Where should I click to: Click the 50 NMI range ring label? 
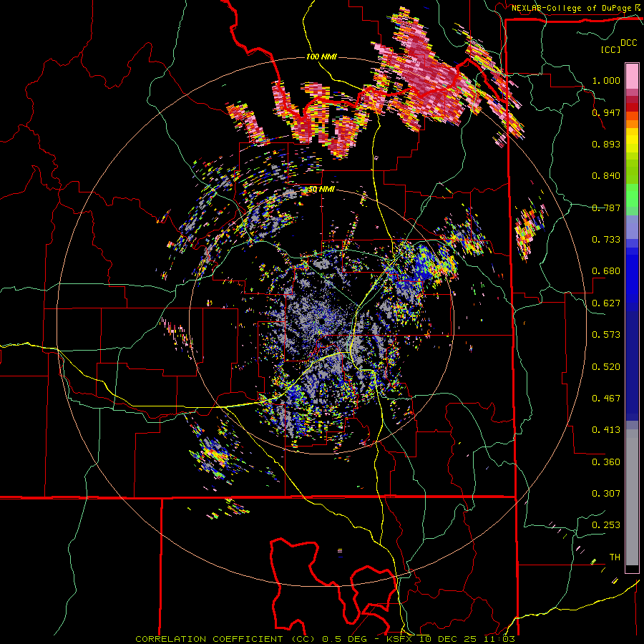coord(321,190)
